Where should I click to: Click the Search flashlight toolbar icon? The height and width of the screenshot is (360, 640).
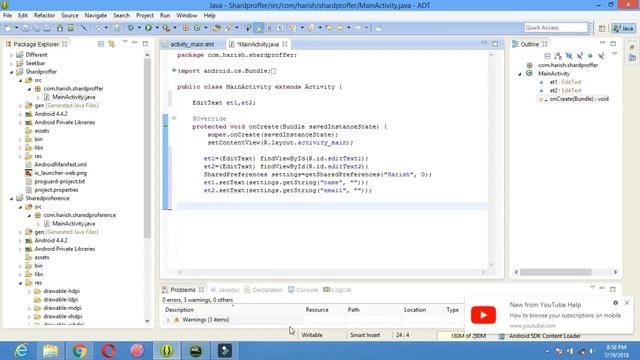[x=228, y=28]
